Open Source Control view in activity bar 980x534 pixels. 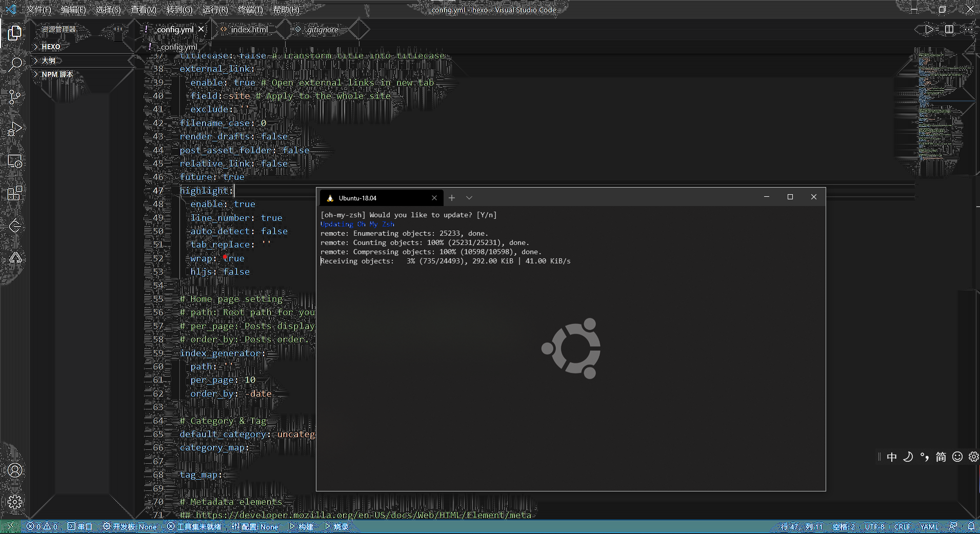tap(15, 97)
